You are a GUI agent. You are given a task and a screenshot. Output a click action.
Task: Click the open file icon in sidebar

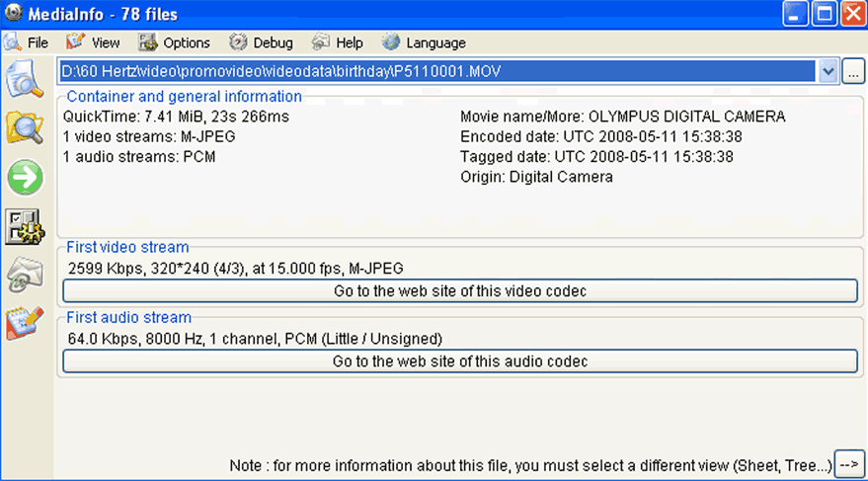click(x=25, y=80)
